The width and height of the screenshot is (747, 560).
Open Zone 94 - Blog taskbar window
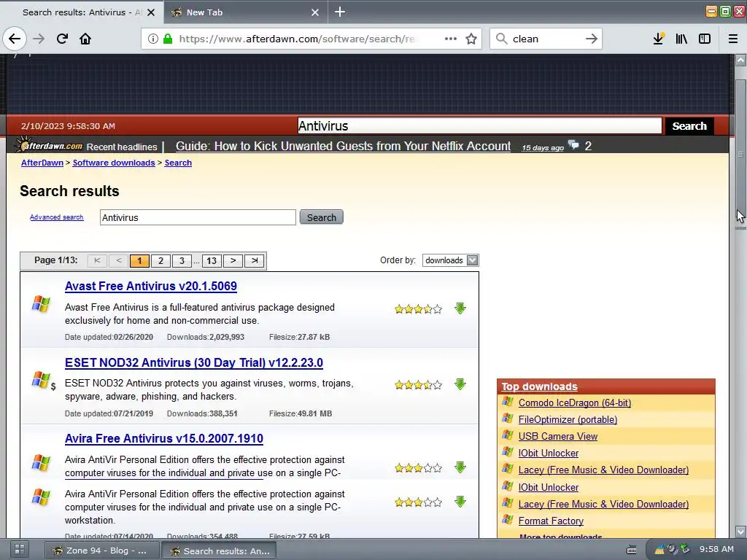[102, 551]
